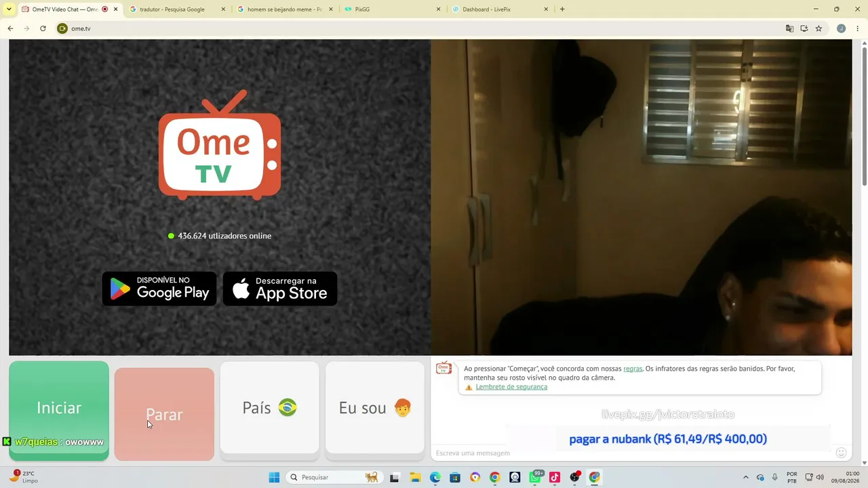
Task: Open WhatsApp with 99+ badge on taskbar
Action: 535,477
